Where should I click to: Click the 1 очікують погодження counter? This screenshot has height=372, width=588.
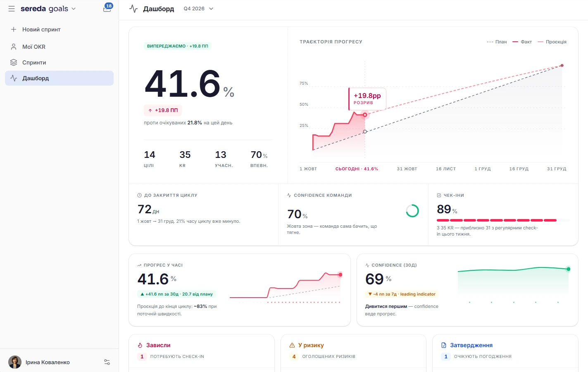tap(476, 356)
